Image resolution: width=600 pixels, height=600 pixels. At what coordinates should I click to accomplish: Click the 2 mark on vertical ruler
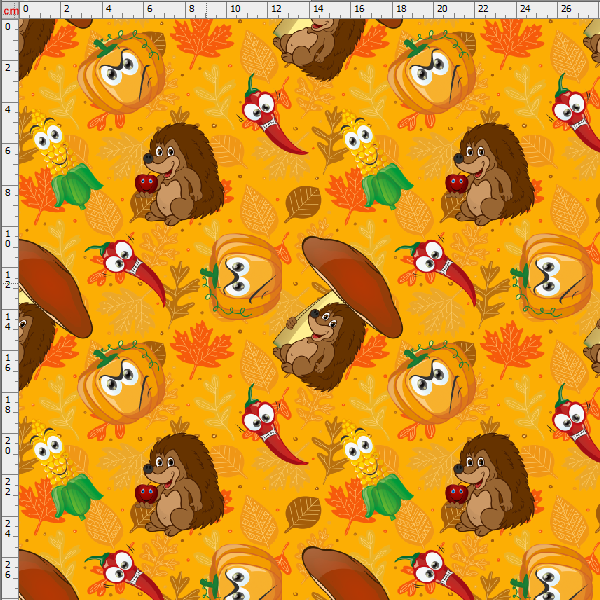coord(8,68)
